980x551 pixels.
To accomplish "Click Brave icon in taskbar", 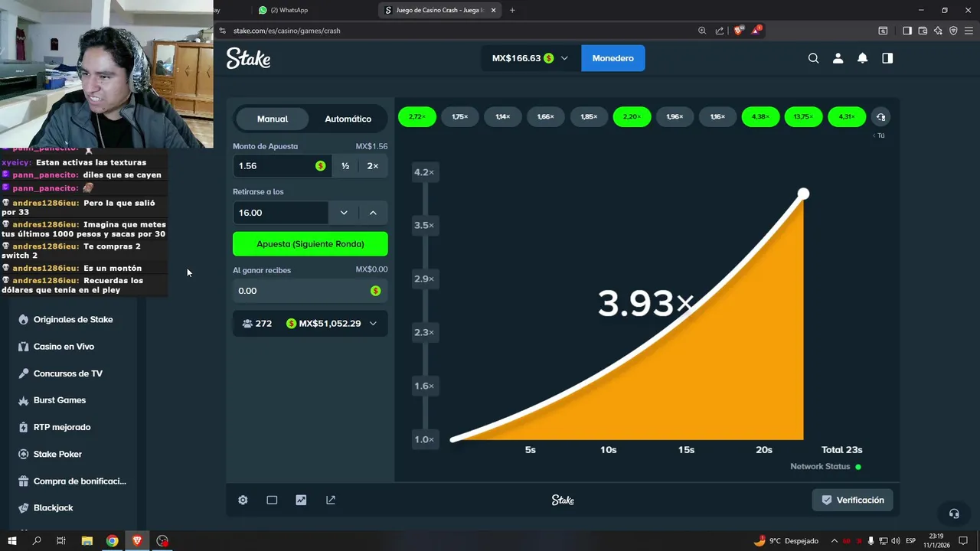I will (137, 540).
